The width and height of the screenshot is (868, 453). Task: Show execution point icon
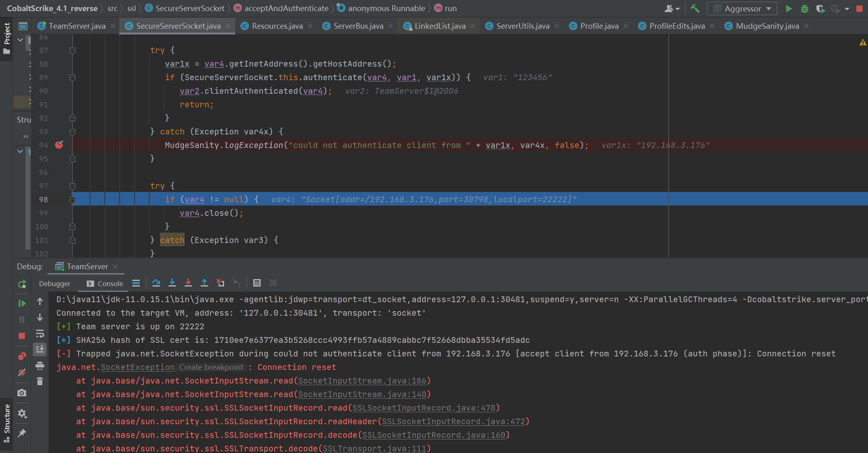[136, 283]
